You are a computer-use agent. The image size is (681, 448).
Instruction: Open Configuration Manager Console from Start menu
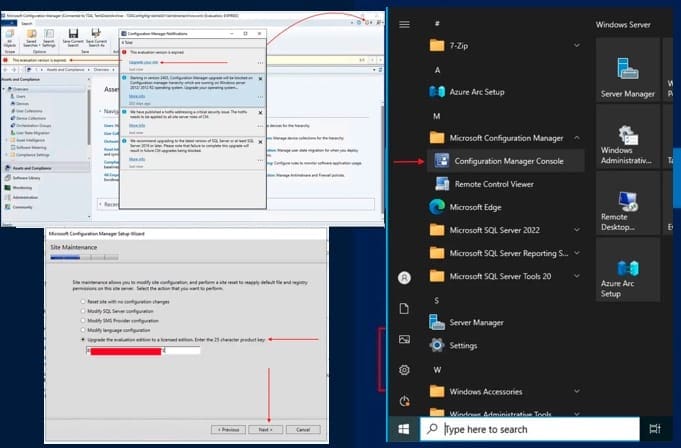(x=506, y=161)
